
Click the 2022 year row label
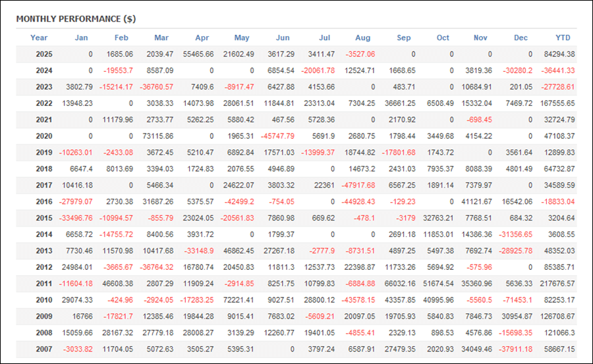(x=43, y=103)
